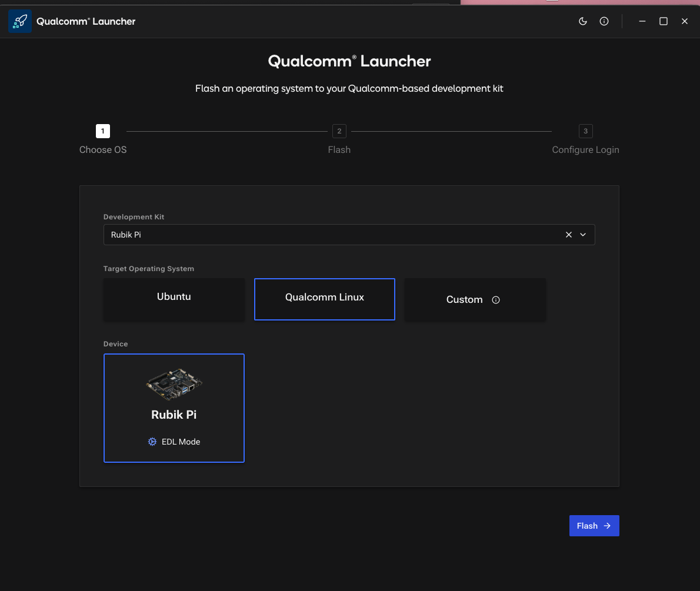The width and height of the screenshot is (700, 591).
Task: Select the Ubuntu operating system option
Action: (x=174, y=299)
